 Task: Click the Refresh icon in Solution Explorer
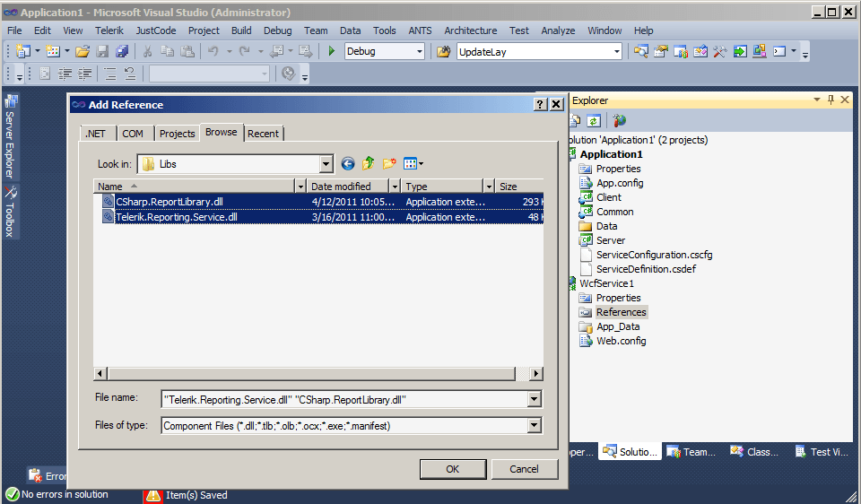click(594, 120)
